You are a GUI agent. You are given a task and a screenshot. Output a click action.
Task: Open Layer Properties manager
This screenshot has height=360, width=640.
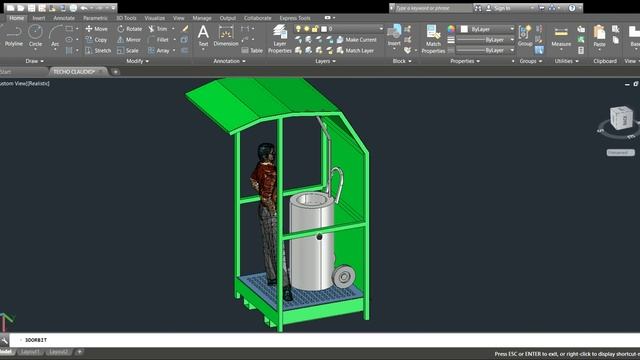pos(280,39)
